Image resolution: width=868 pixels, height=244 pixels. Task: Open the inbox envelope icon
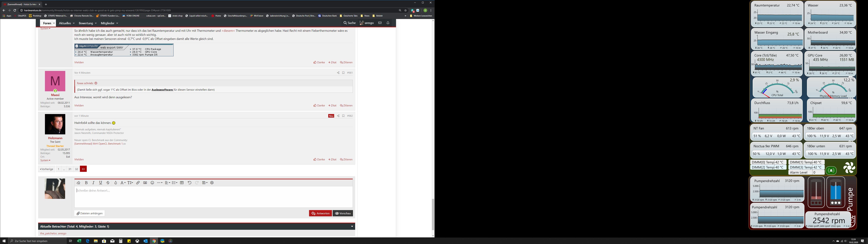[x=380, y=23]
